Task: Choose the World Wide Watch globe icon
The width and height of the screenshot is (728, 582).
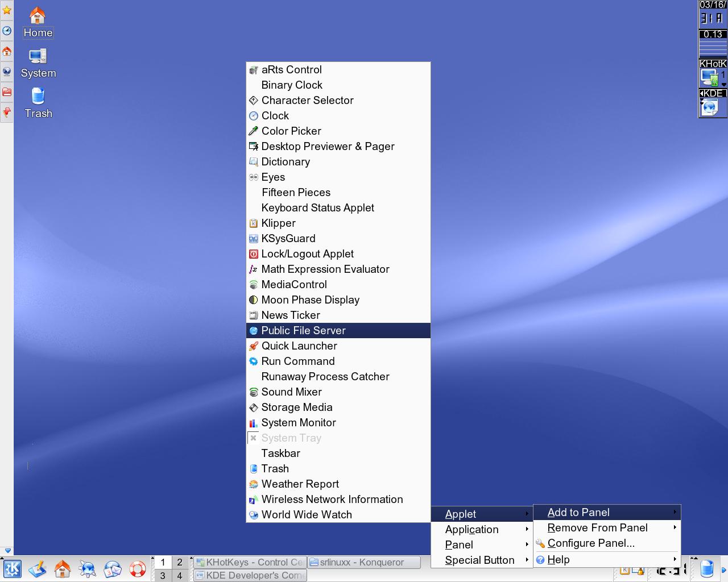Action: 254,515
